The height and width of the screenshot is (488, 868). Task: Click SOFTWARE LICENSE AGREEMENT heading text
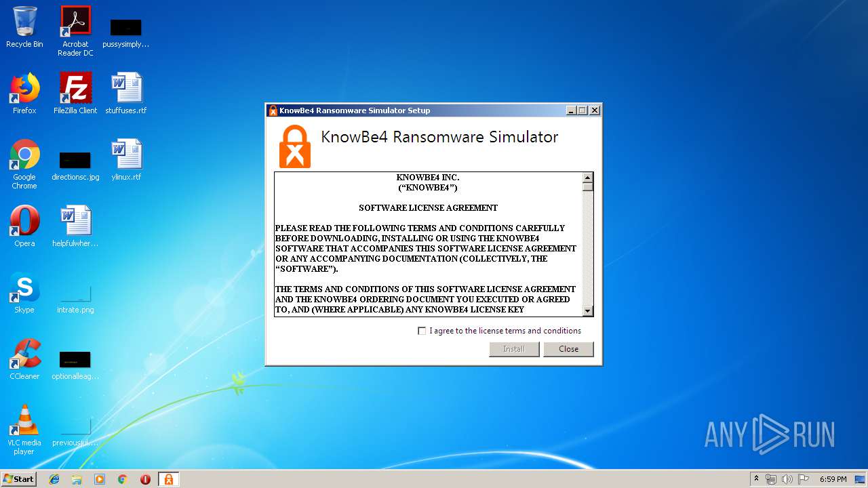click(428, 208)
